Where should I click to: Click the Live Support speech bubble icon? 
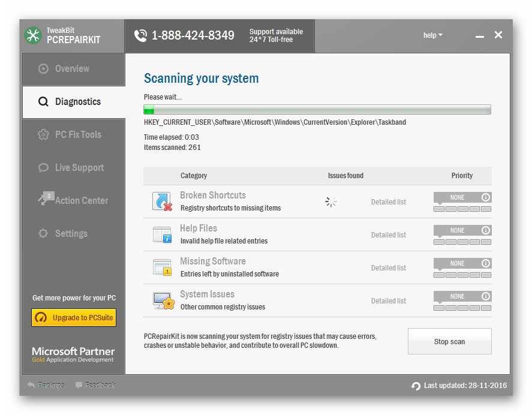coord(43,168)
